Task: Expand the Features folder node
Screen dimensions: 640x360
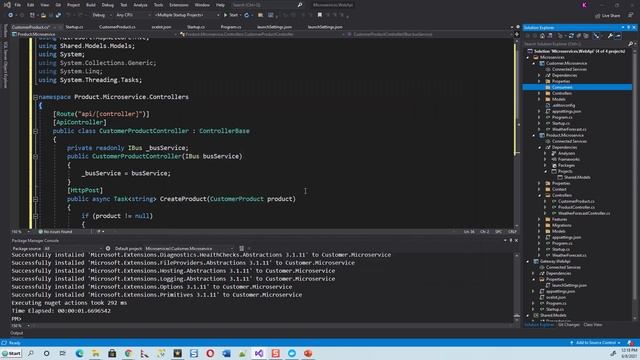Action: coord(539,219)
